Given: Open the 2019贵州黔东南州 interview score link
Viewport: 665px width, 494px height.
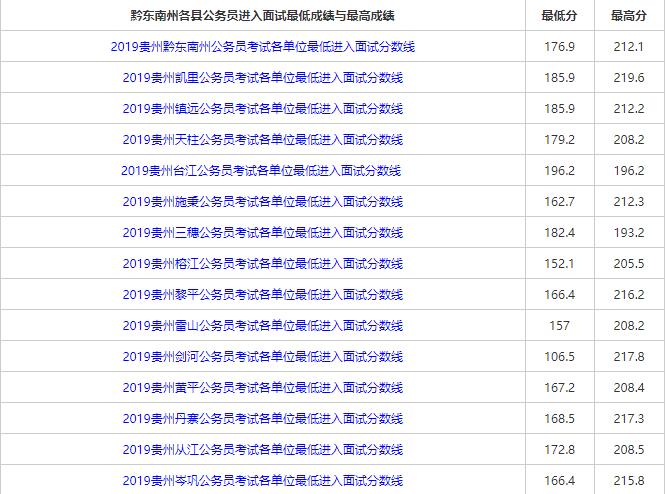Looking at the screenshot, I should pyautogui.click(x=262, y=47).
